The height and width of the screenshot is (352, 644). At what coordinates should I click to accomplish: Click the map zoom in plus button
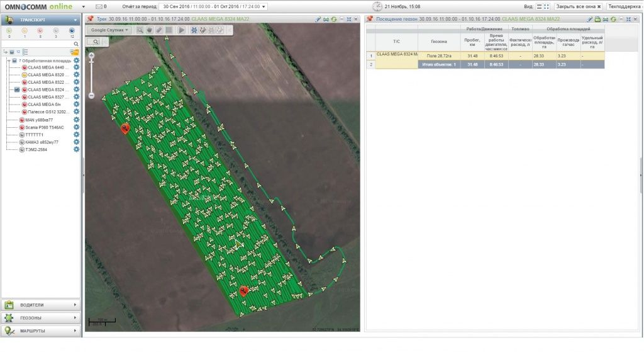point(92,55)
